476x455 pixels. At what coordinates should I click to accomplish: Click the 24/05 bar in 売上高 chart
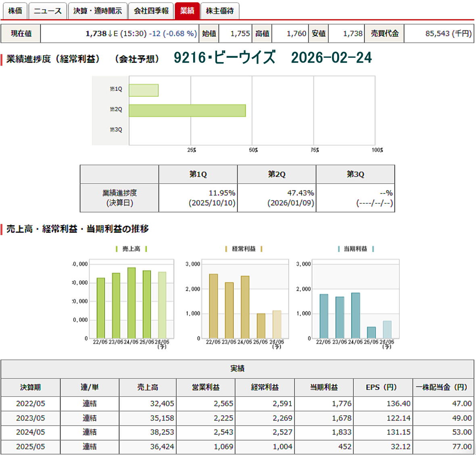[132, 303]
